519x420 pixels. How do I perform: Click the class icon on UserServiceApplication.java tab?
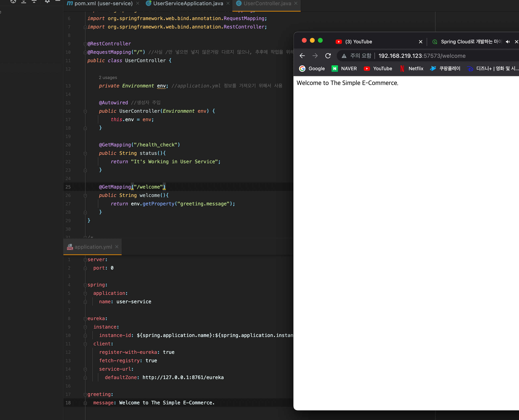pyautogui.click(x=149, y=3)
